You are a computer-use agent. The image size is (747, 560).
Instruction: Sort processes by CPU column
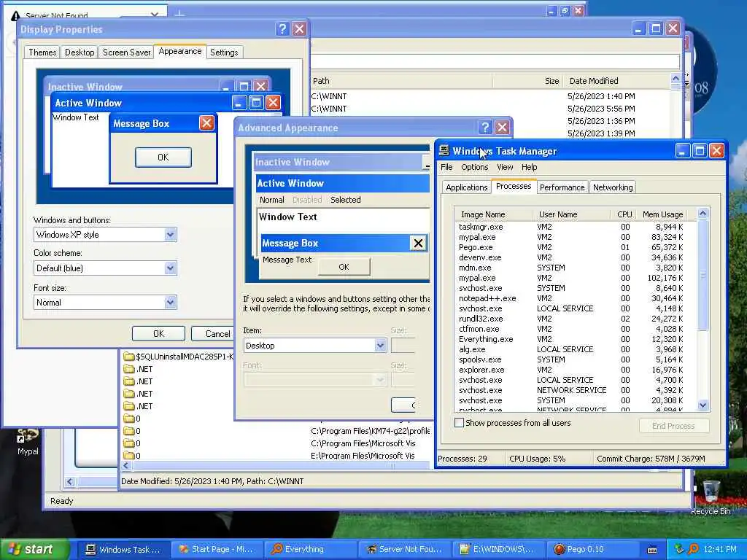624,214
